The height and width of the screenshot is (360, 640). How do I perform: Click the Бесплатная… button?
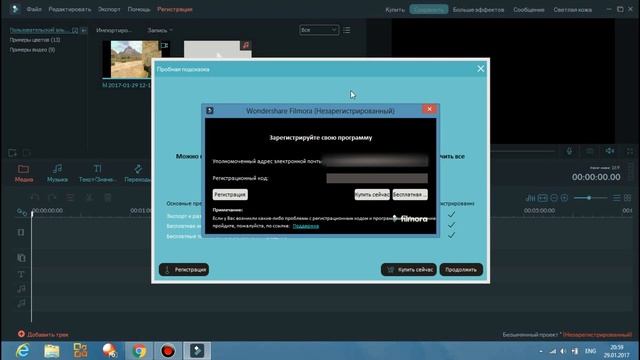[410, 195]
